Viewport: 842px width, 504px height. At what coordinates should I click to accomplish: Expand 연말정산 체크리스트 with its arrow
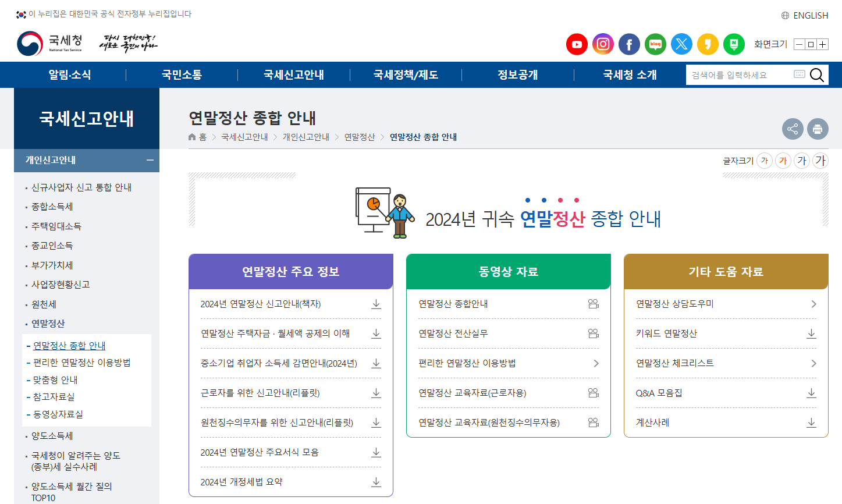[812, 363]
